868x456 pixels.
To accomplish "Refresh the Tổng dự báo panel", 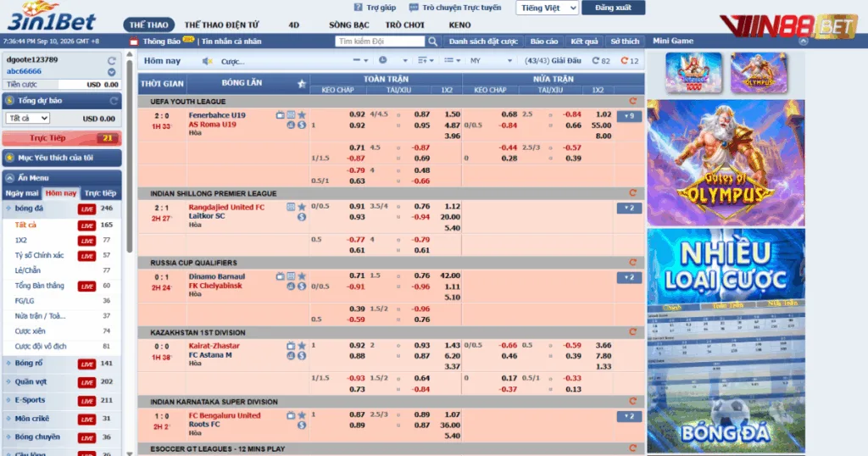I will click(114, 101).
